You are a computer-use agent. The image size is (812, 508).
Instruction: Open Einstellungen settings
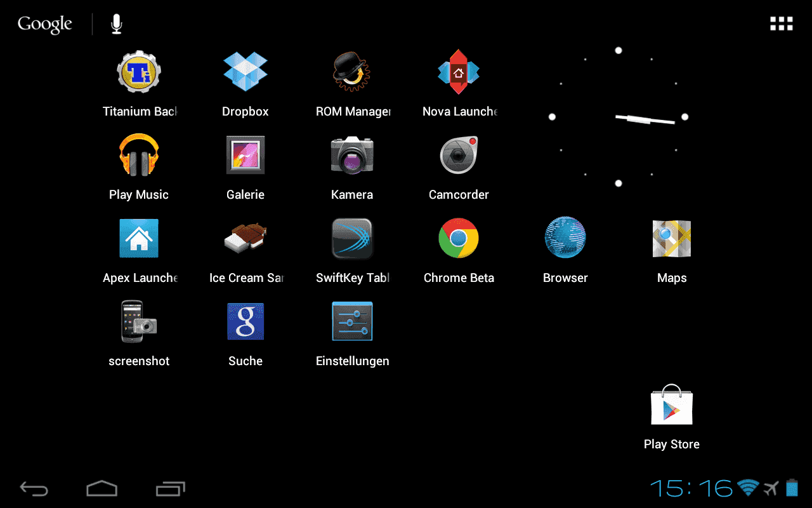(x=352, y=321)
